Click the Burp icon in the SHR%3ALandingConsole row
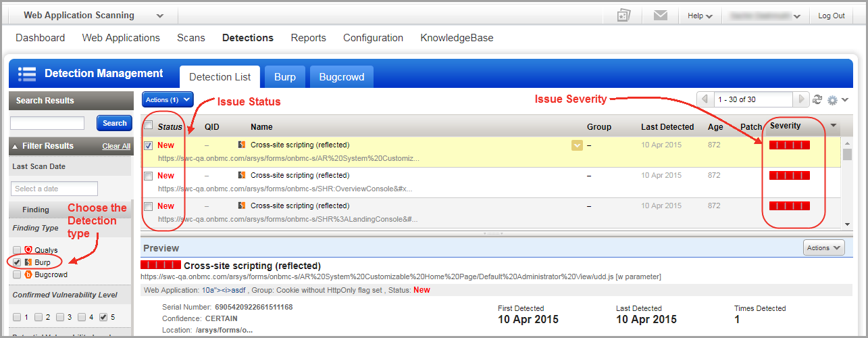Screen dimensions: 868x338 (x=242, y=206)
